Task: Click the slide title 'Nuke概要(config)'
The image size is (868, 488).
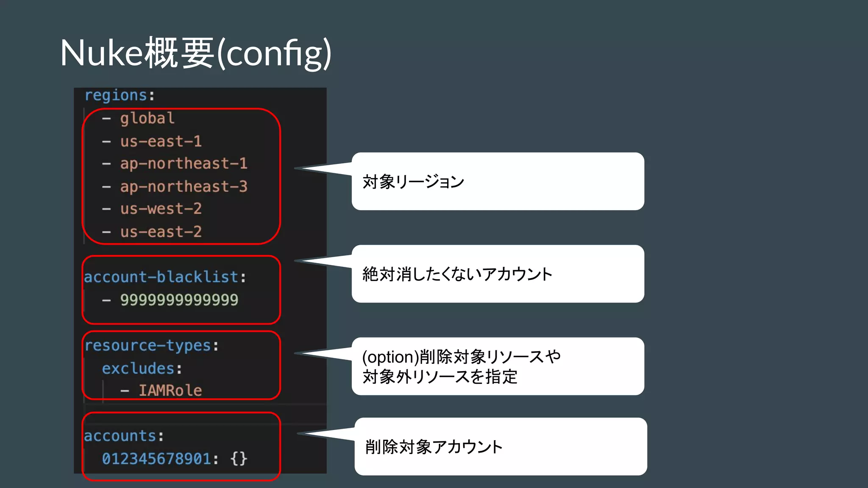Action: (195, 53)
